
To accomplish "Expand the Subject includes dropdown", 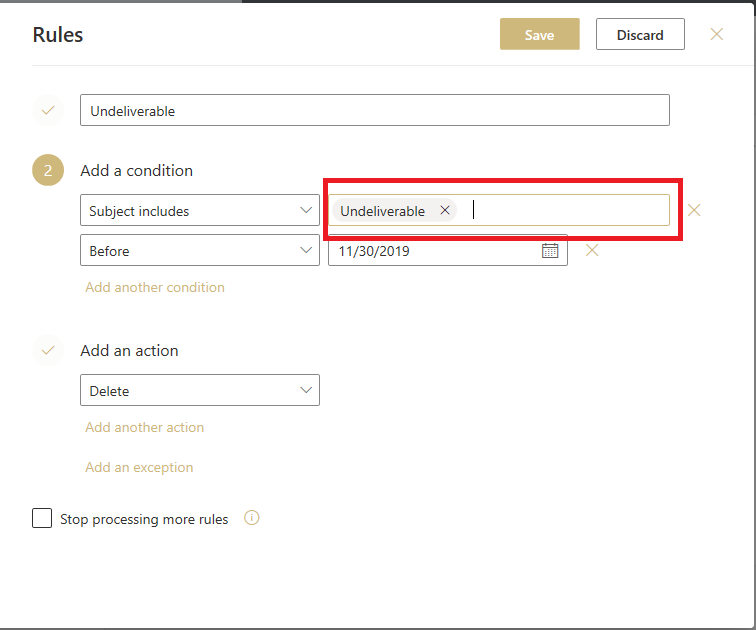I will [200, 210].
